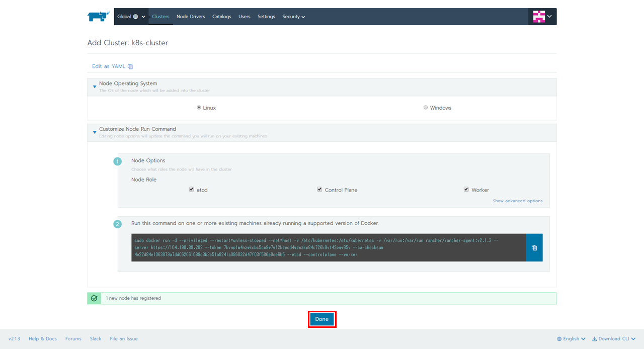The width and height of the screenshot is (644, 349).
Task: Go to the Catalogs page
Action: click(x=221, y=17)
